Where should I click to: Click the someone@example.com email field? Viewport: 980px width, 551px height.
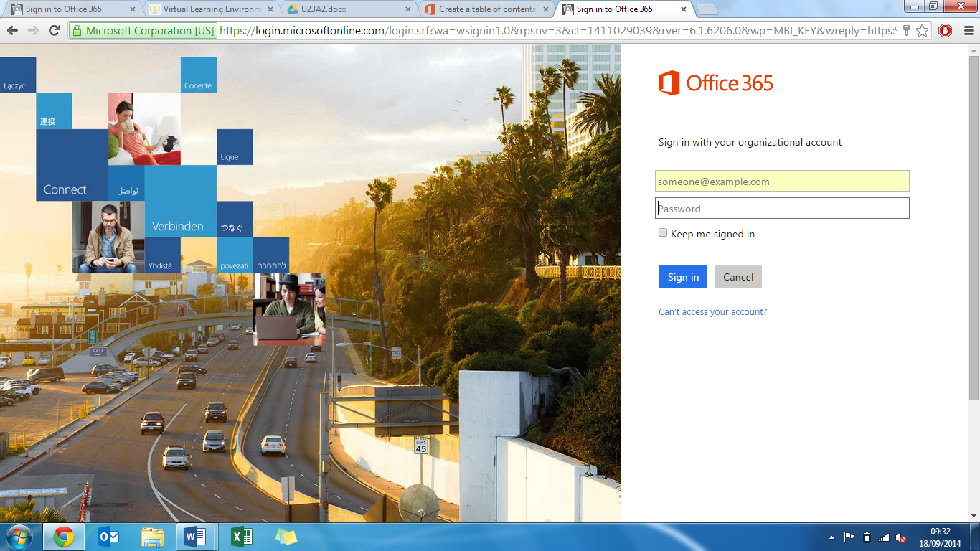782,181
